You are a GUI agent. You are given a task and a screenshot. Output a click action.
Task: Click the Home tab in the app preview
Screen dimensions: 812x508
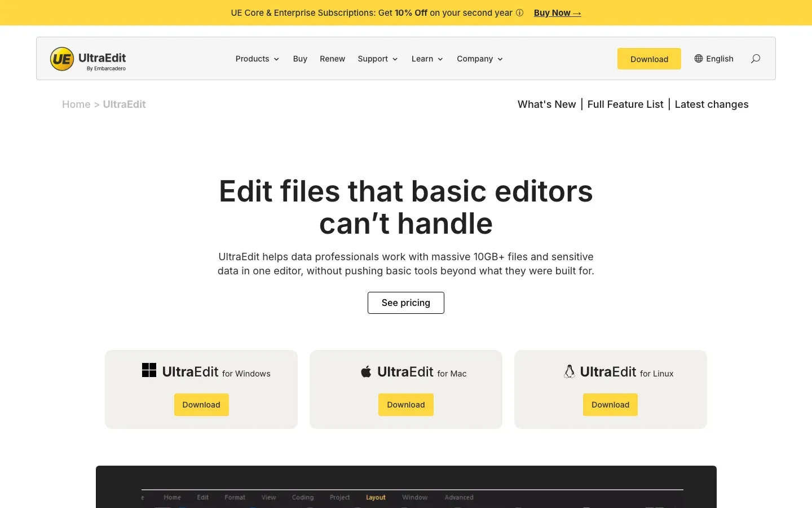[173, 497]
